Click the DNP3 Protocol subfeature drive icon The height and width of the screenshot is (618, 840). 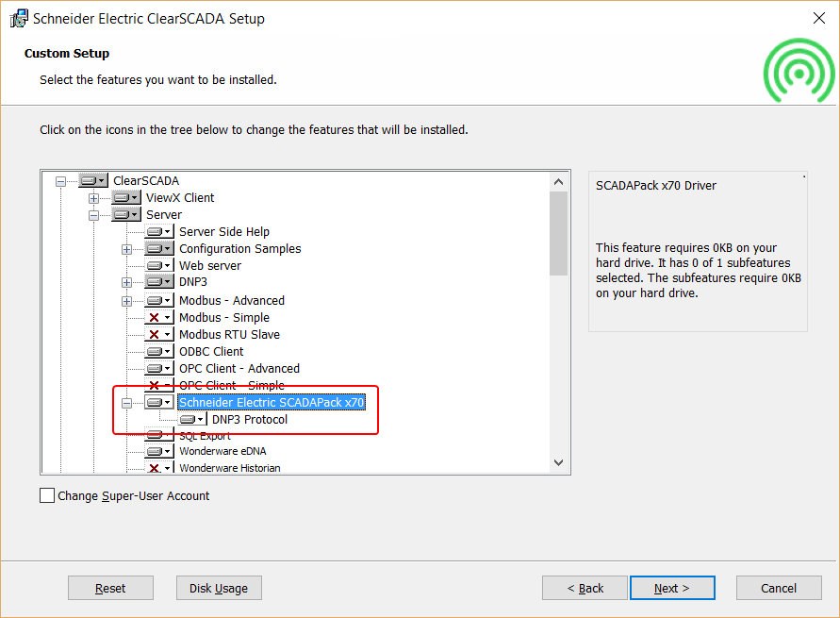coord(192,419)
